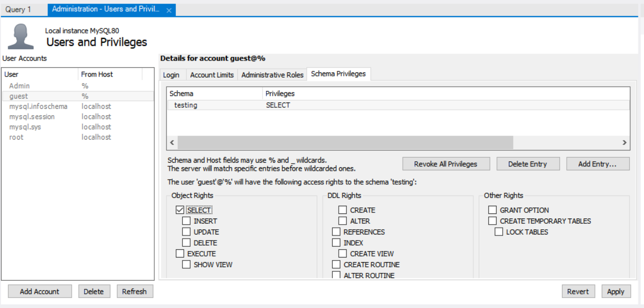Click the Revoke All Privileges button

pos(446,164)
